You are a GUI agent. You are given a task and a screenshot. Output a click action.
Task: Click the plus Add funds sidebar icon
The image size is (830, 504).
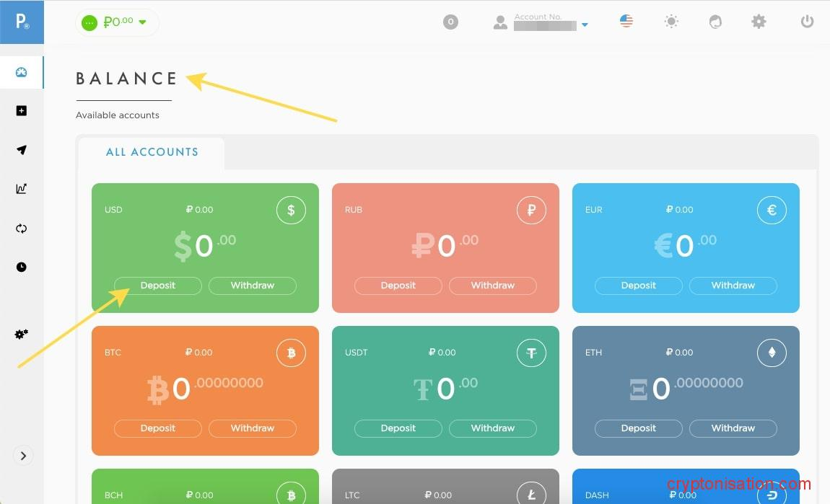pos(22,111)
